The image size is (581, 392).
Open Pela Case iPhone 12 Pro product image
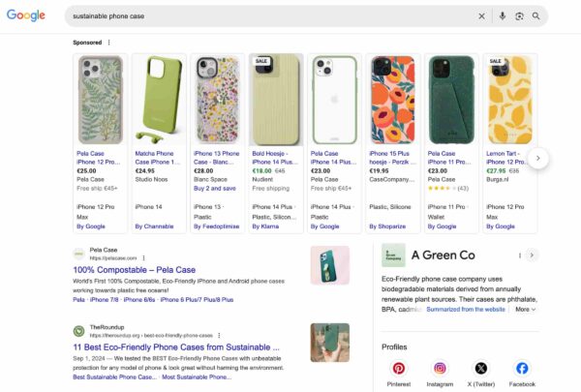[101, 100]
